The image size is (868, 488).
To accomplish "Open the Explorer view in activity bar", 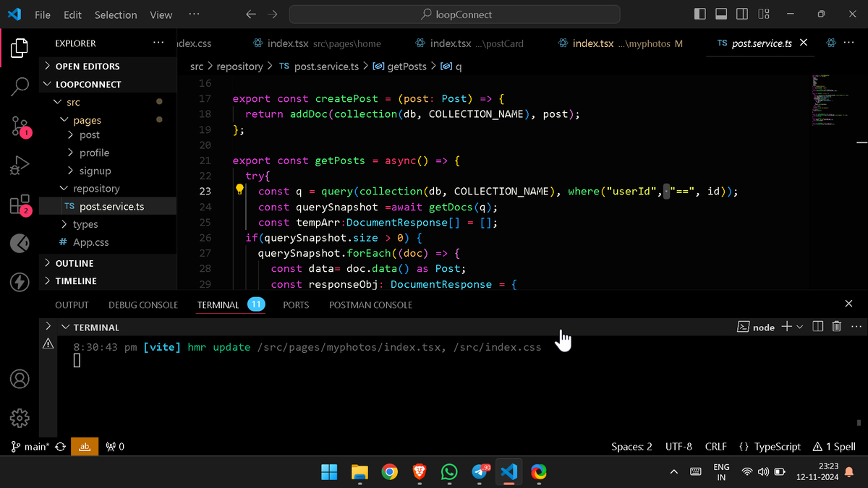I will tap(20, 48).
